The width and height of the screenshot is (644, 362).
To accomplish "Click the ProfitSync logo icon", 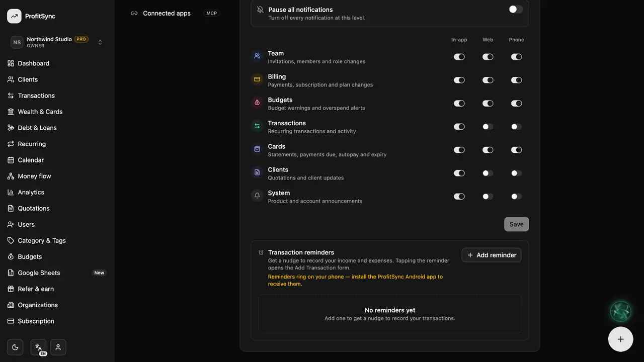I will [14, 16].
